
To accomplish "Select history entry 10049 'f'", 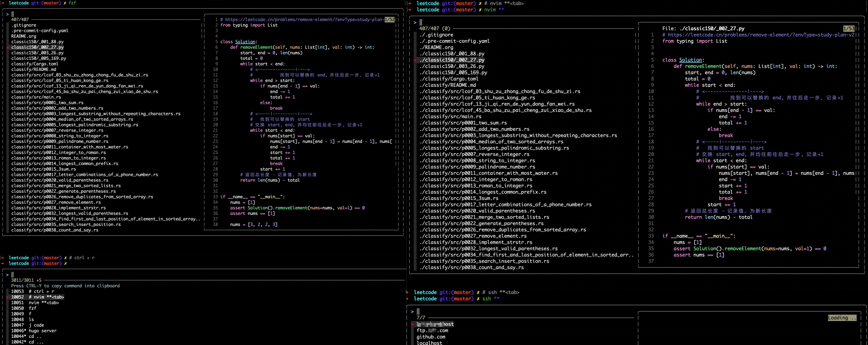I will click(x=21, y=314).
